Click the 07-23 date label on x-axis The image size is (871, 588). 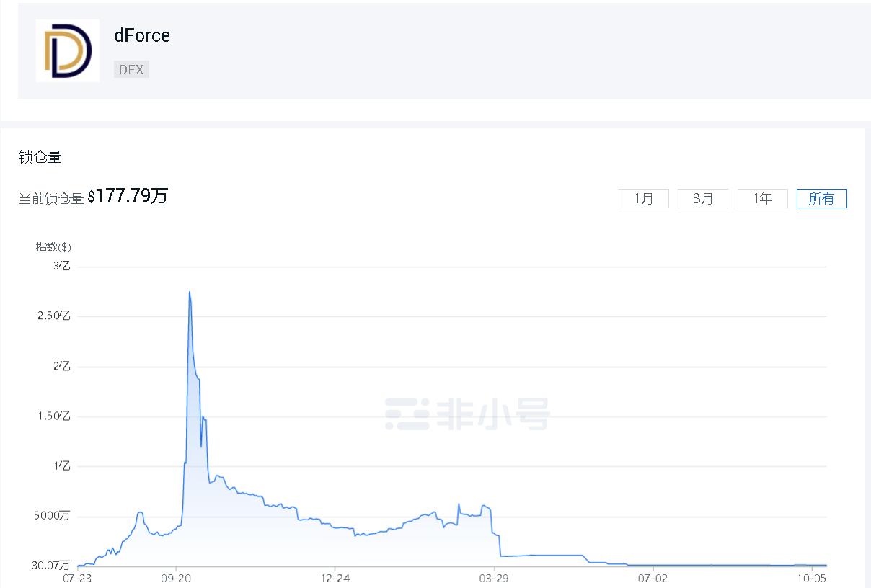[77, 579]
